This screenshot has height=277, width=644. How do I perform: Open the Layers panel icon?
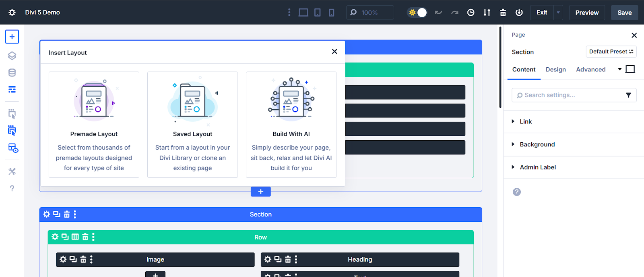click(12, 56)
